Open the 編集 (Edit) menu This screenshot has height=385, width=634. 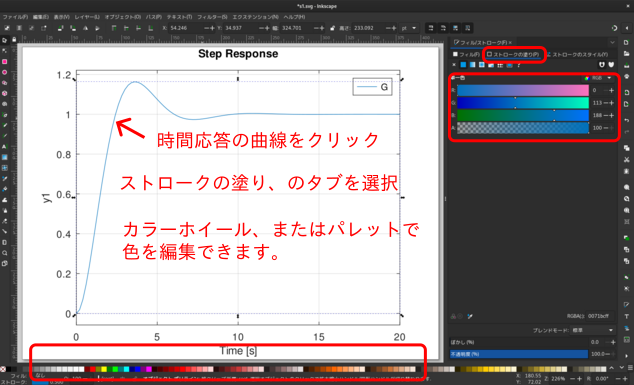(x=40, y=17)
